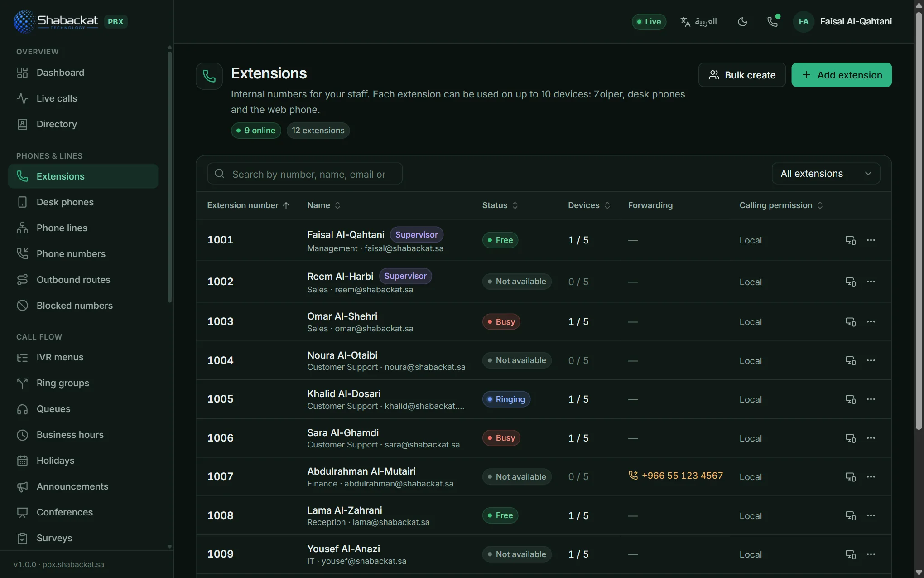Image resolution: width=924 pixels, height=578 pixels.
Task: Go to Announcements
Action: tap(83, 486)
